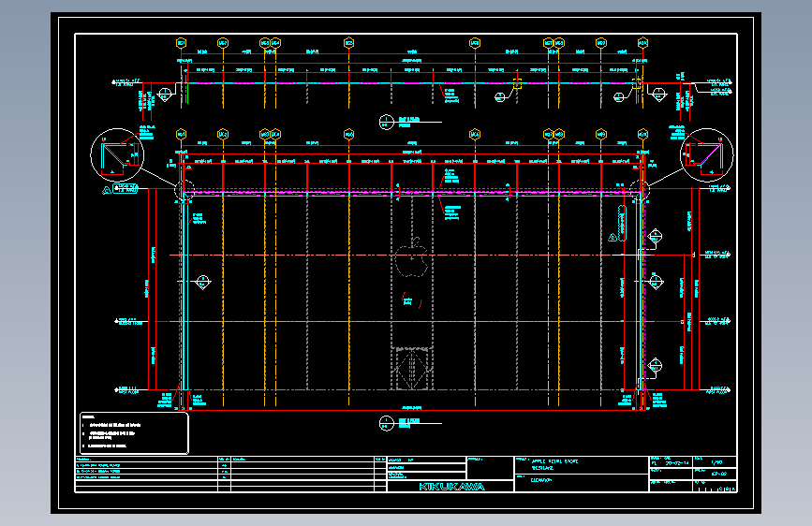Select the clouded level tag on the left
The image size is (812, 526).
(125, 188)
